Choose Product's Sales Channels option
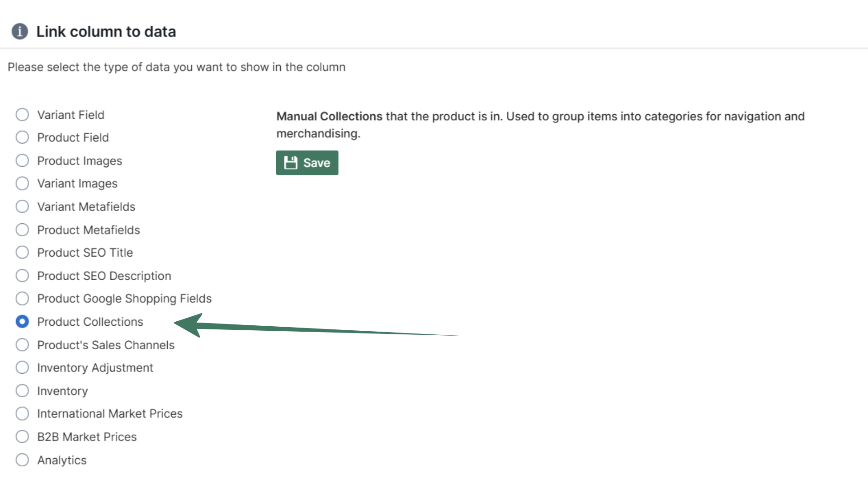The height and width of the screenshot is (488, 868). click(22, 345)
